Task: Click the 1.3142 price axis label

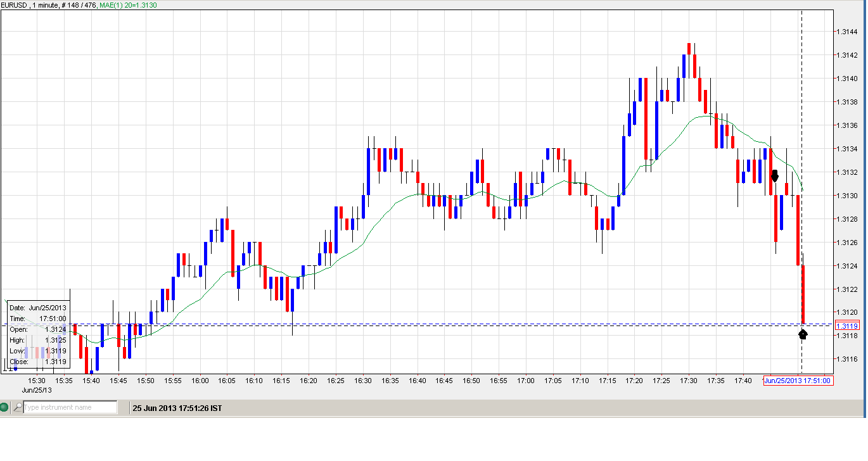Action: (x=847, y=55)
